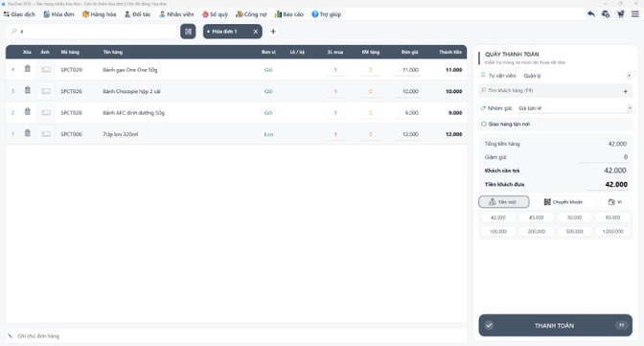The height and width of the screenshot is (346, 644).
Task: Delete the Bánh gạo One One row
Action: click(27, 69)
